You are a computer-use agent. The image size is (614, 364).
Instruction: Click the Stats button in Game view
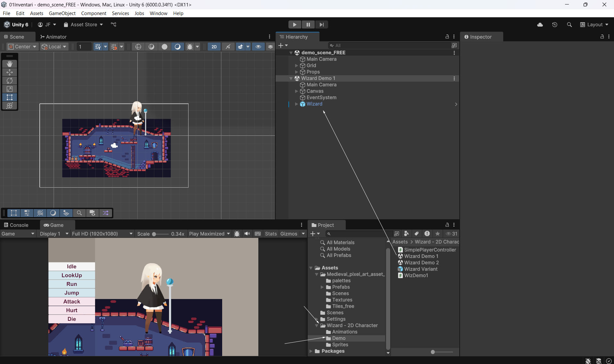[271, 234]
